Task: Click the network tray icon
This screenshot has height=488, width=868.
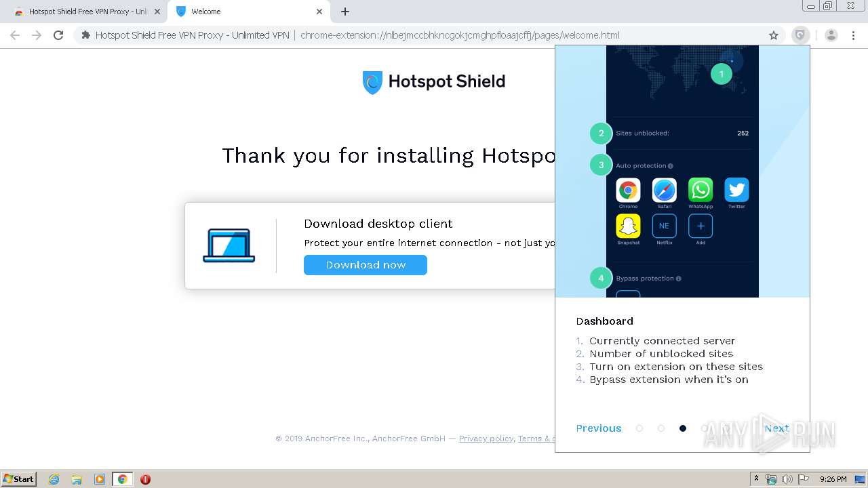Action: click(x=771, y=479)
